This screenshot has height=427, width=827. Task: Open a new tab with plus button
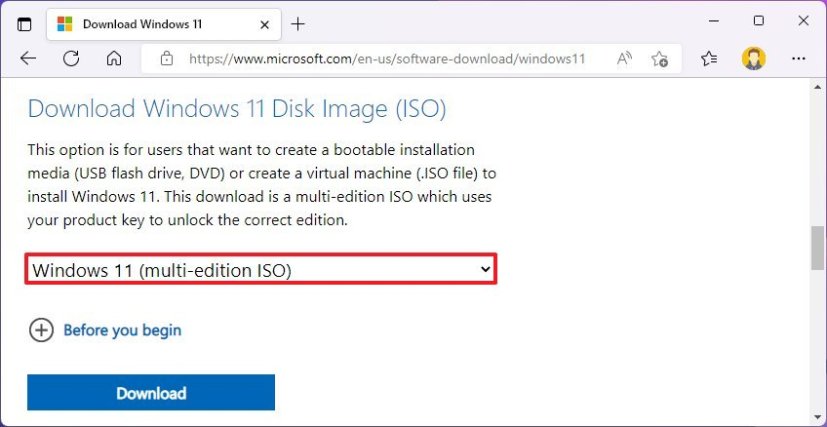(298, 23)
